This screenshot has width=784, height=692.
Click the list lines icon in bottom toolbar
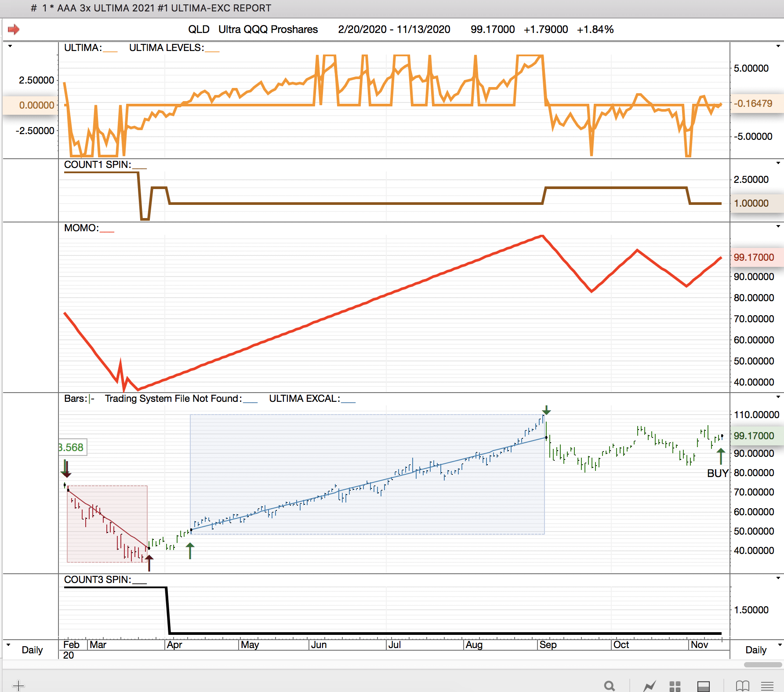tap(767, 685)
